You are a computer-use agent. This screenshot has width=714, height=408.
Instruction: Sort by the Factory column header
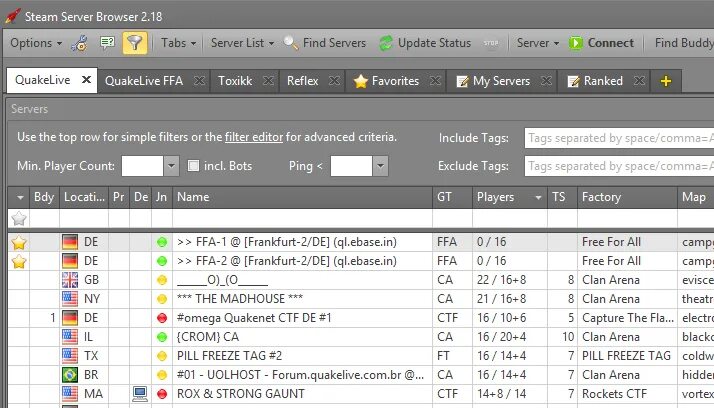pos(627,197)
